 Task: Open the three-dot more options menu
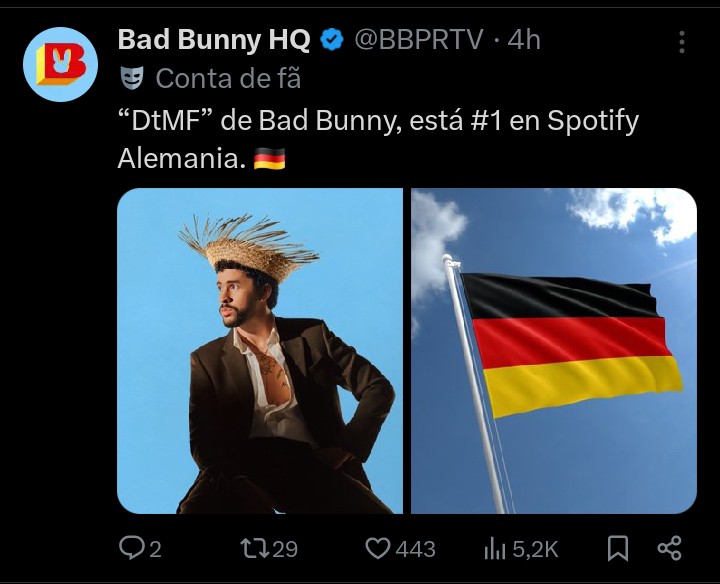tap(682, 42)
